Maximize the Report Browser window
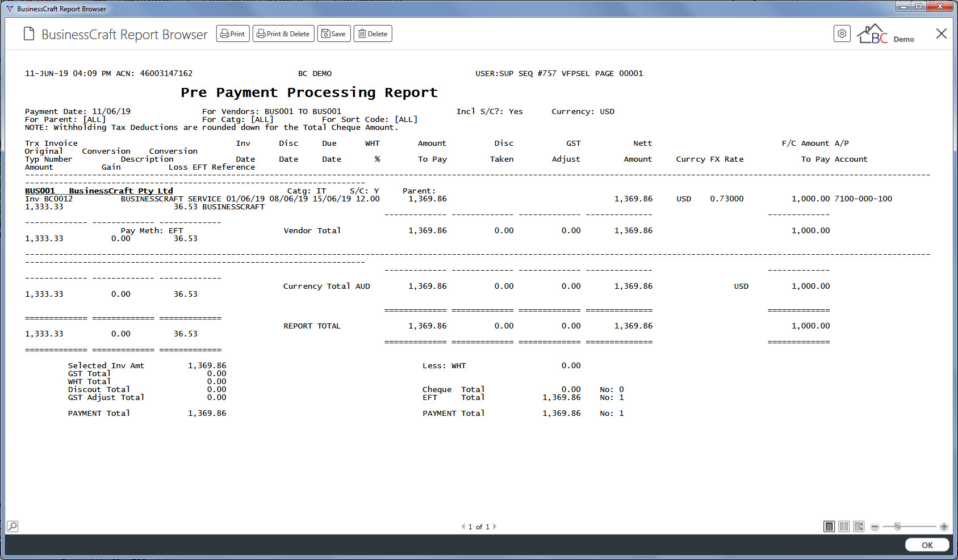 coord(919,6)
